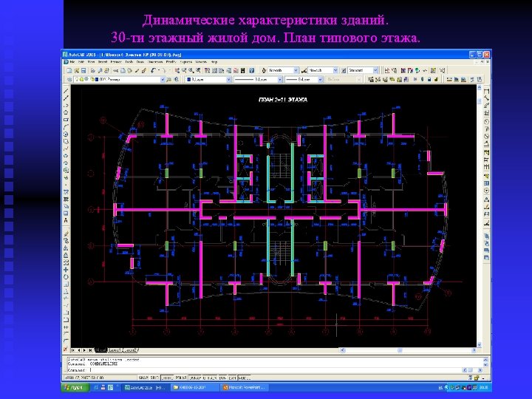Toggle LWT lineweight display
The width and height of the screenshot is (532, 399).
[233, 378]
